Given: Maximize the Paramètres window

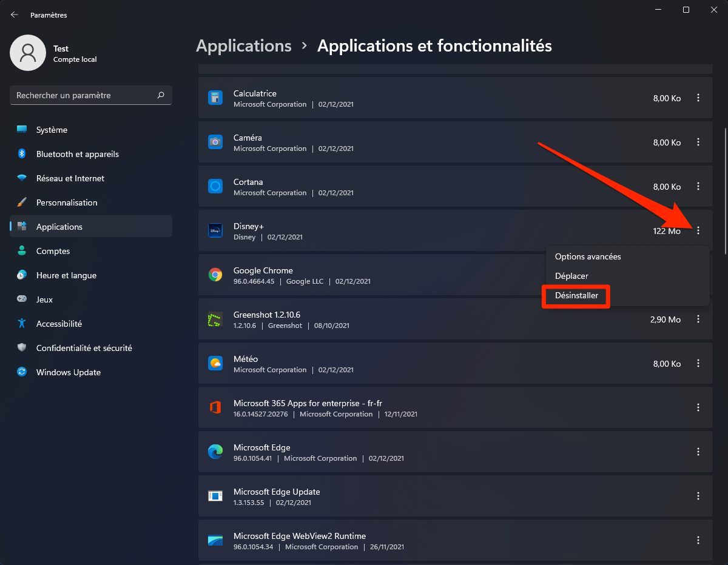Looking at the screenshot, I should point(686,10).
